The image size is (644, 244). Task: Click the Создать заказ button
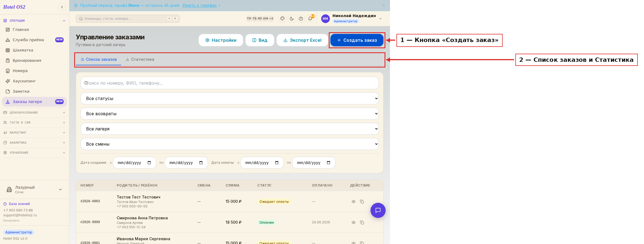coord(357,40)
